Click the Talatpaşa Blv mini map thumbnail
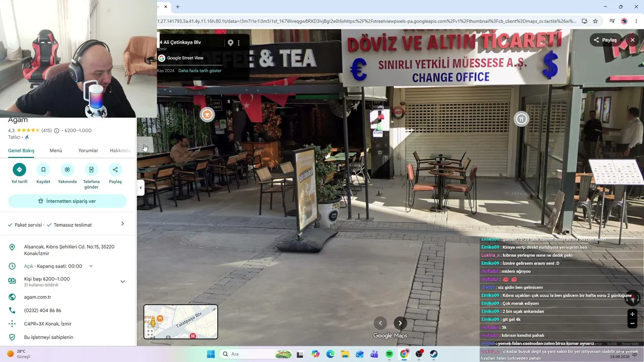 coord(181,322)
